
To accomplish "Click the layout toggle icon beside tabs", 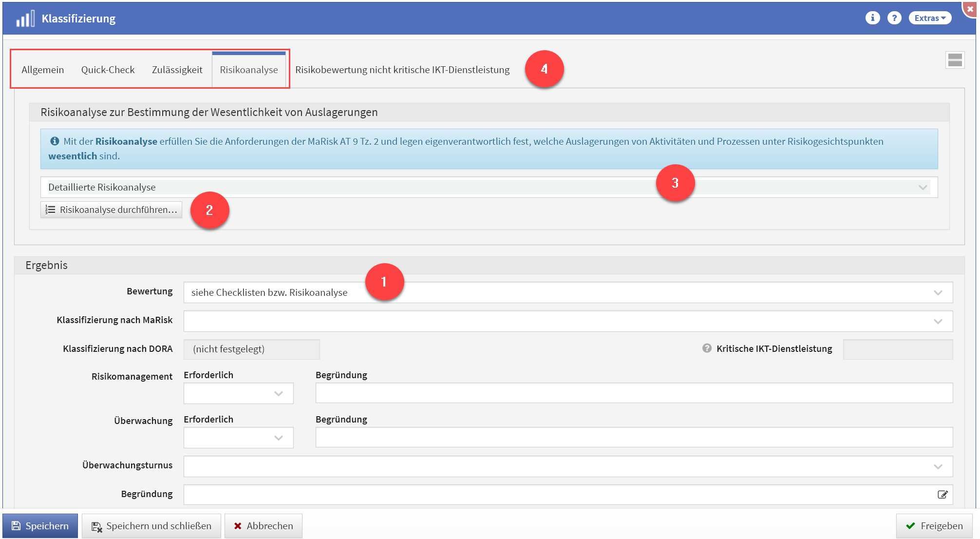I will click(955, 60).
